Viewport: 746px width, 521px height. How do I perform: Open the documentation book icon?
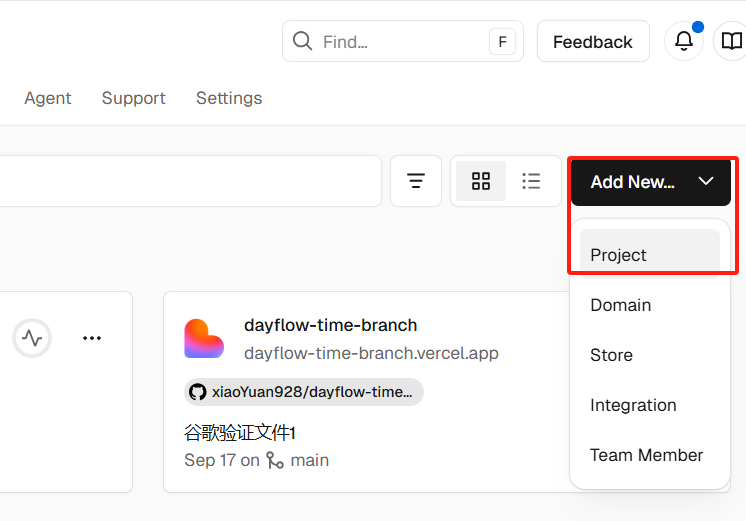click(x=731, y=41)
